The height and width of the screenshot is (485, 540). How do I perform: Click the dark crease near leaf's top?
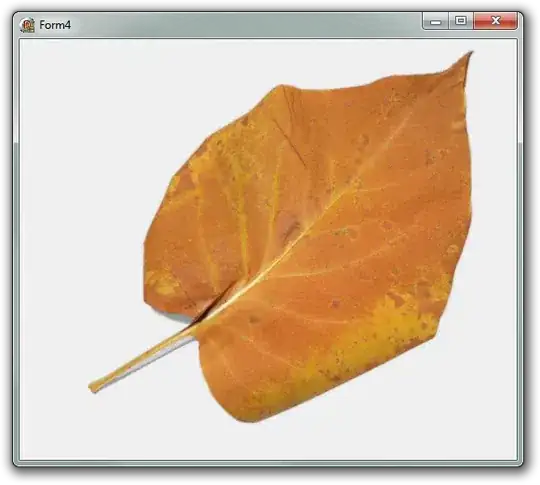point(288,138)
